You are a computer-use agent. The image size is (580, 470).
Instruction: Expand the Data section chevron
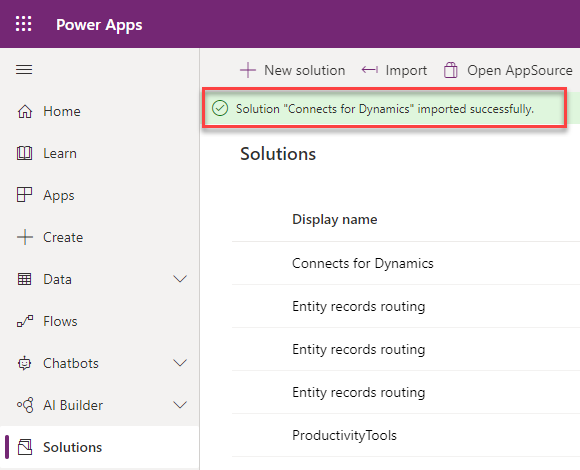pyautogui.click(x=180, y=279)
